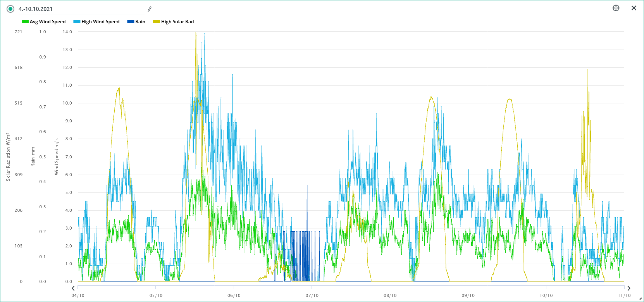The image size is (644, 302).
Task: Click the resize grip in the bottom-right corner
Action: 640,298
